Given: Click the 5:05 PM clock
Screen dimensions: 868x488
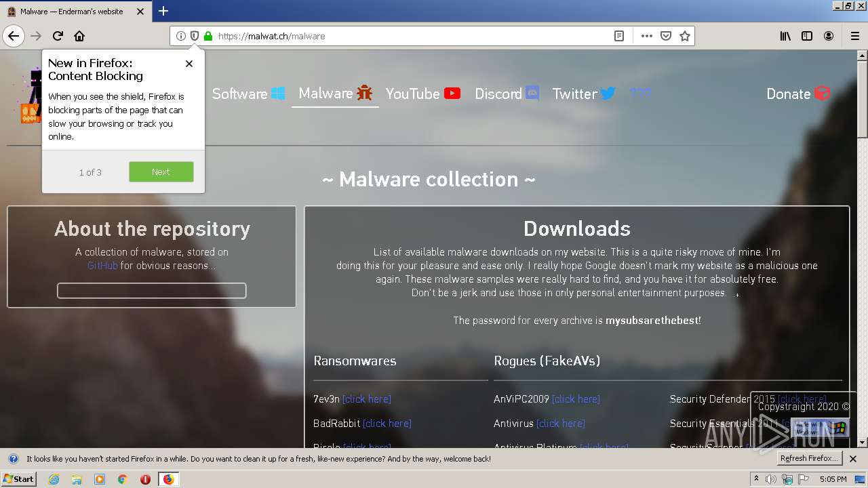Looking at the screenshot, I should pos(833,479).
